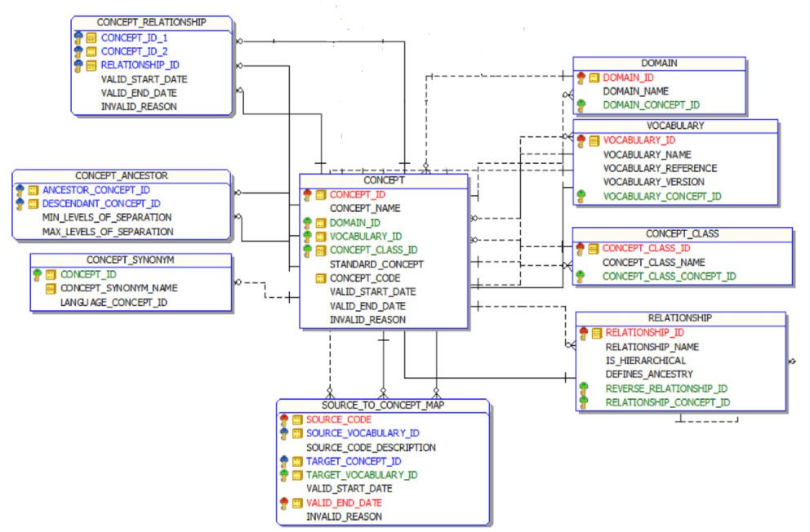Click the key icon next to SOURCE_CODE

283,419
